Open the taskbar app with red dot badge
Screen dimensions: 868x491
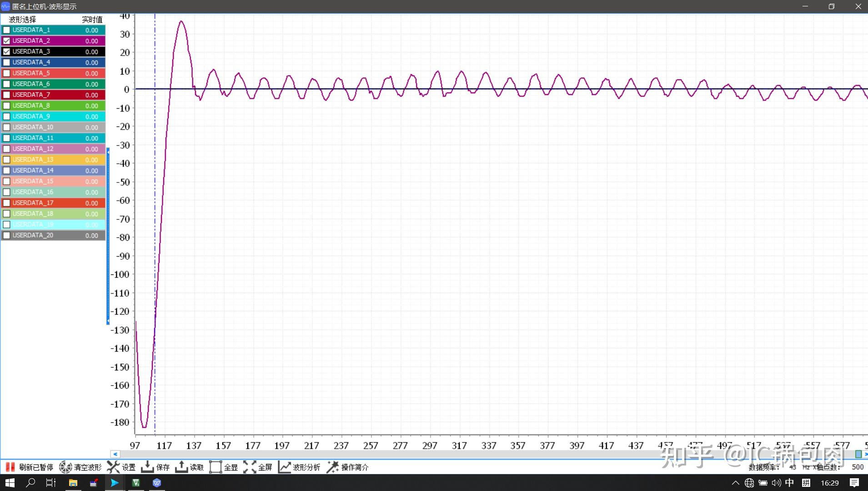point(94,483)
